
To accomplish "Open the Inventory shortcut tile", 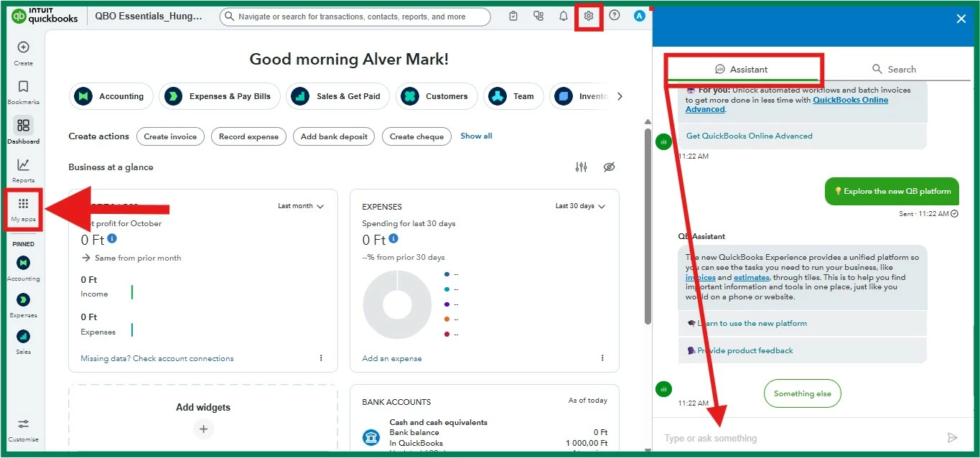I will [580, 96].
